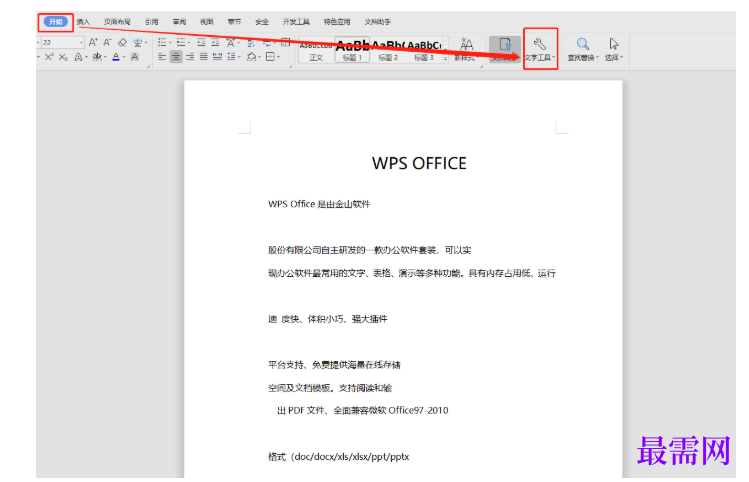Apply the 标题 3 heading style
Viewport: 749px width, 482px height.
(424, 50)
